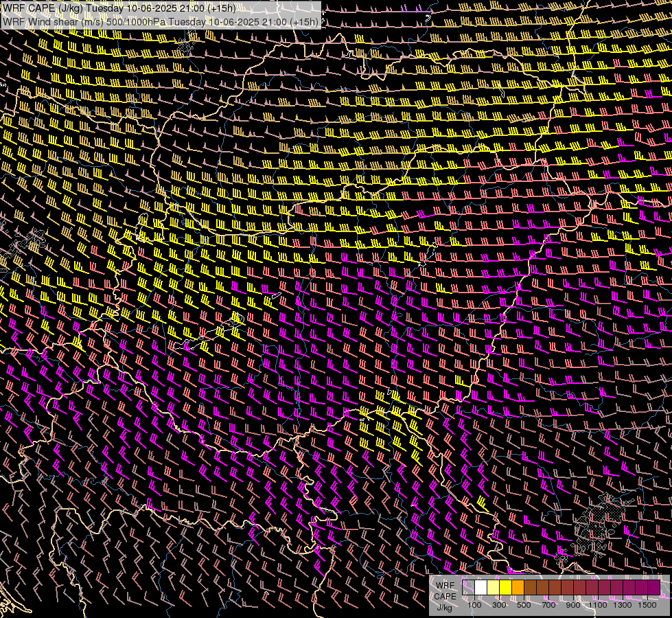Click the legend value 1500
The image size is (672, 618).
tap(647, 605)
